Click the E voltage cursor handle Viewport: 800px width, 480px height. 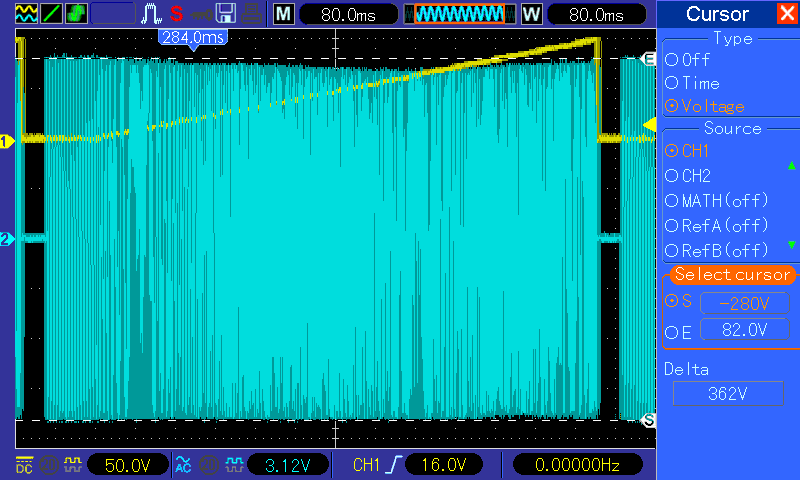(648, 59)
